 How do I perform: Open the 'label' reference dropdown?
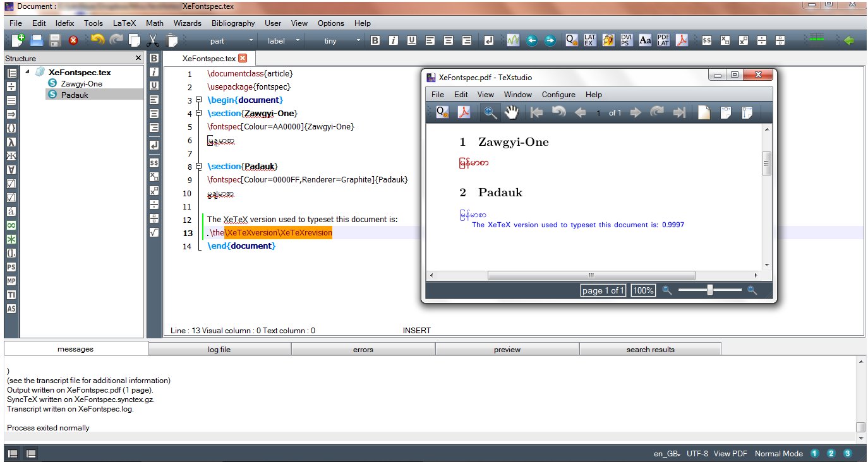[282, 40]
